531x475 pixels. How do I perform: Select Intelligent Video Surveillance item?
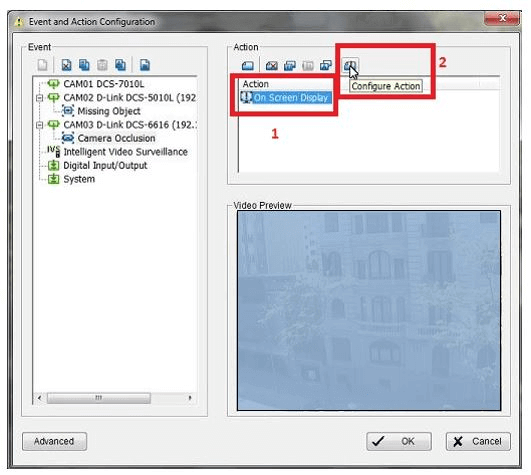tap(125, 152)
